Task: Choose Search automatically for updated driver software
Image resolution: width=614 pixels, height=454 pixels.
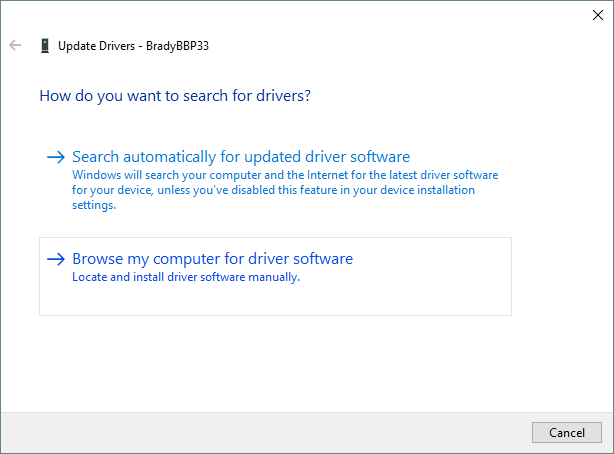Action: [275, 180]
